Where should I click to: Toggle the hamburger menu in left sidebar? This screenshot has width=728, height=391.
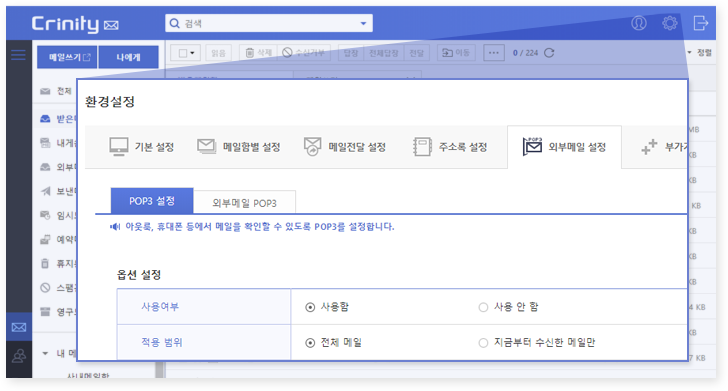point(19,55)
